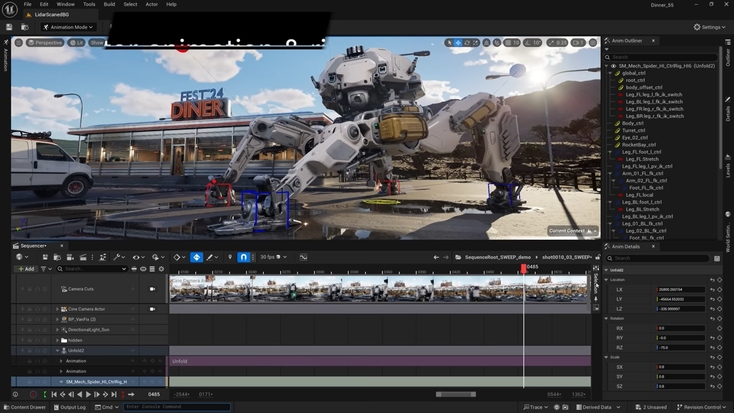Click the Sequencer camera icon
This screenshot has width=734, height=413.
(70, 257)
